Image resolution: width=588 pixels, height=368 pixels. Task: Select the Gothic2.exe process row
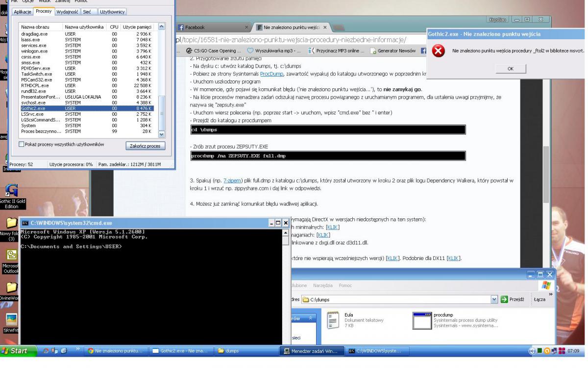tap(87, 108)
